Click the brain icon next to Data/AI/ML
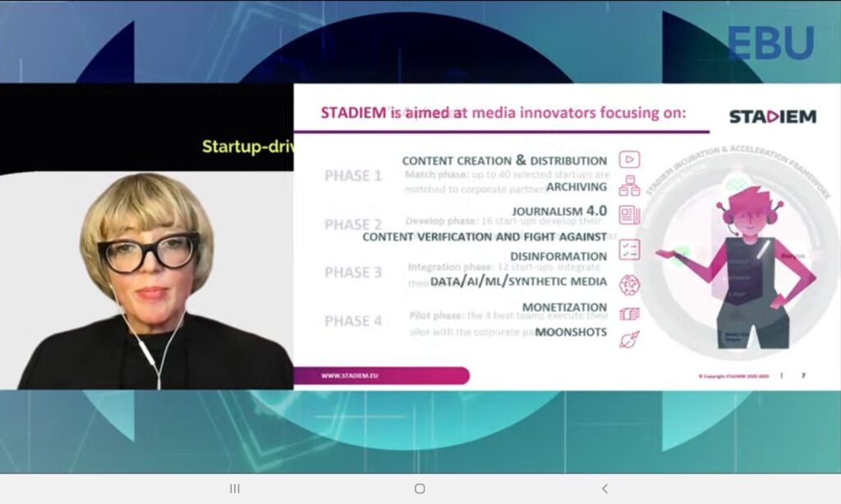The width and height of the screenshot is (841, 504). pos(629,285)
